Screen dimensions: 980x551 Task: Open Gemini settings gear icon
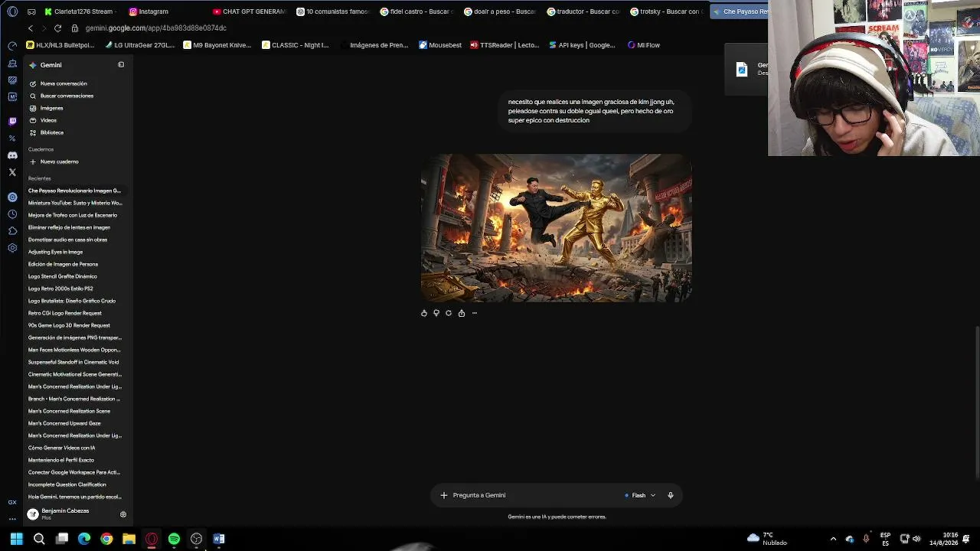point(123,514)
